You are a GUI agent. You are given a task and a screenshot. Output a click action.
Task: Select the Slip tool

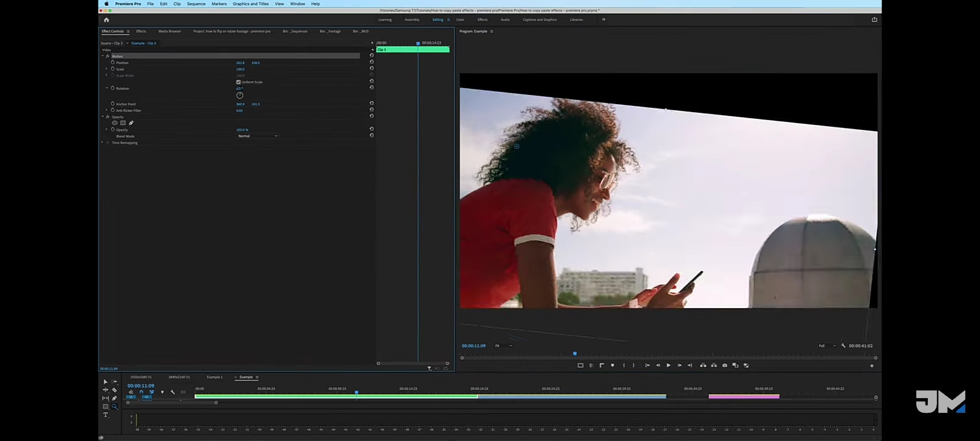(x=105, y=398)
